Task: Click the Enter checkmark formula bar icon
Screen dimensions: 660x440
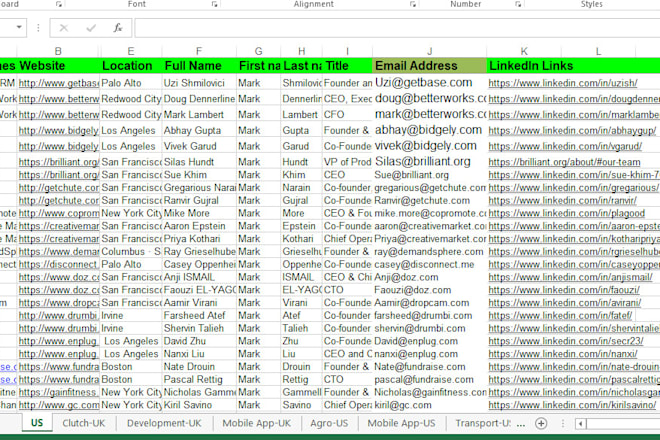Action: (91, 28)
